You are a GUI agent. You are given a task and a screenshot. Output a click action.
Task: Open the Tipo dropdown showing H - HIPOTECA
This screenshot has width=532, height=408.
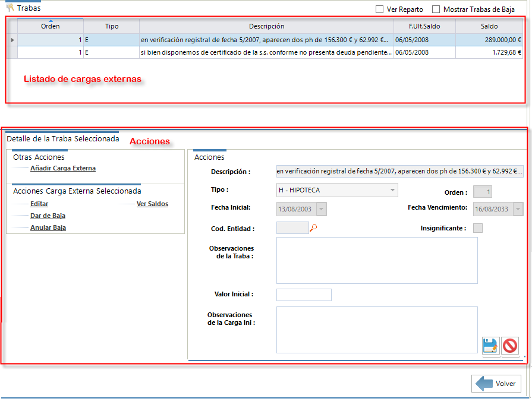click(x=337, y=190)
